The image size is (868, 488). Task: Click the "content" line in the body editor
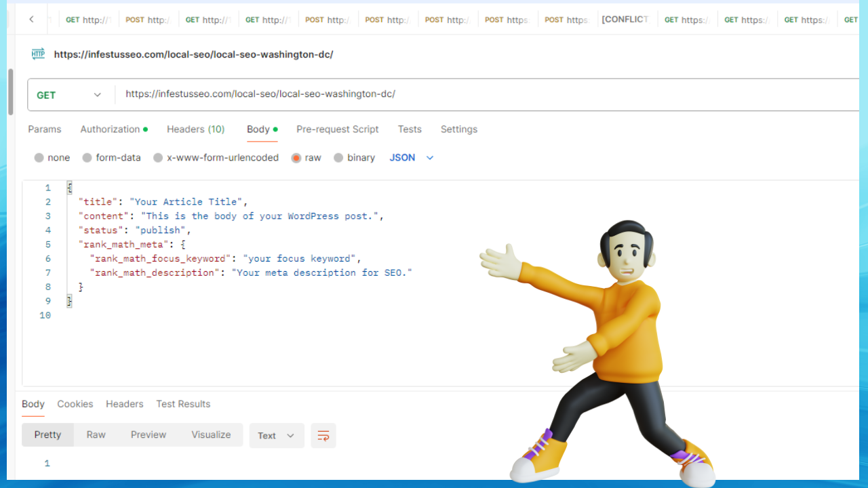[231, 216]
